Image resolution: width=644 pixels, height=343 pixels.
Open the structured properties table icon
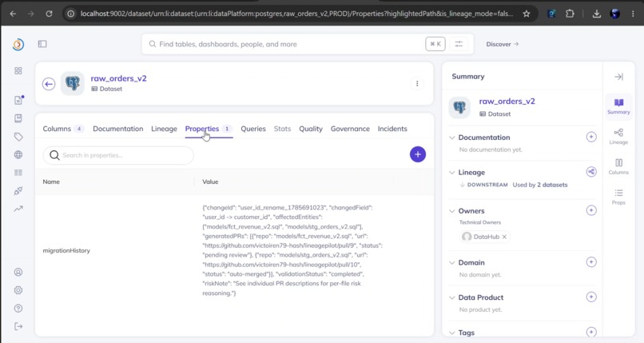(x=18, y=173)
